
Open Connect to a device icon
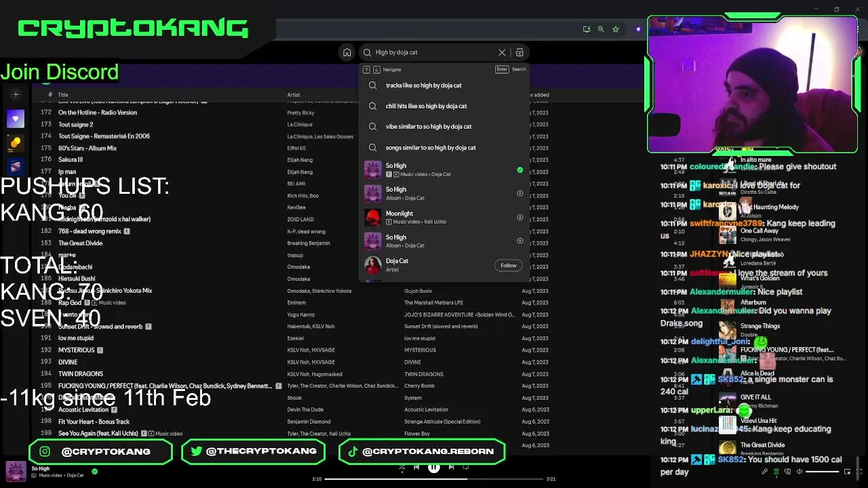pyautogui.click(x=788, y=472)
